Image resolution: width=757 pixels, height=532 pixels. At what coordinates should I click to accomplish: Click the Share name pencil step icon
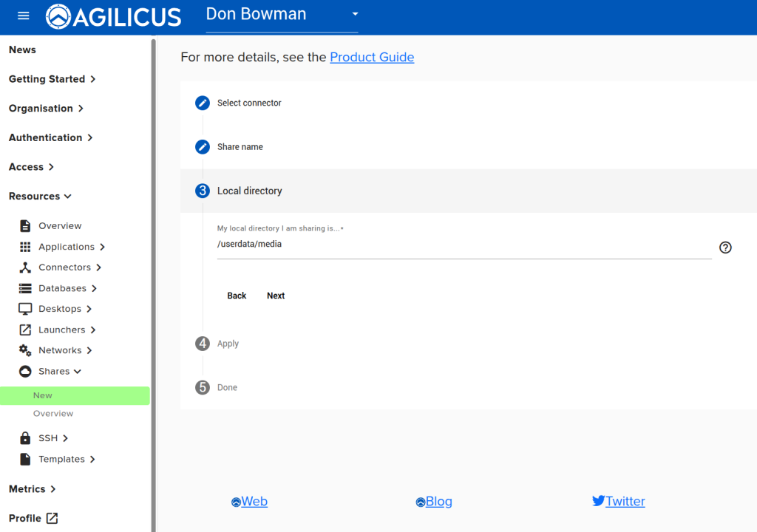203,147
